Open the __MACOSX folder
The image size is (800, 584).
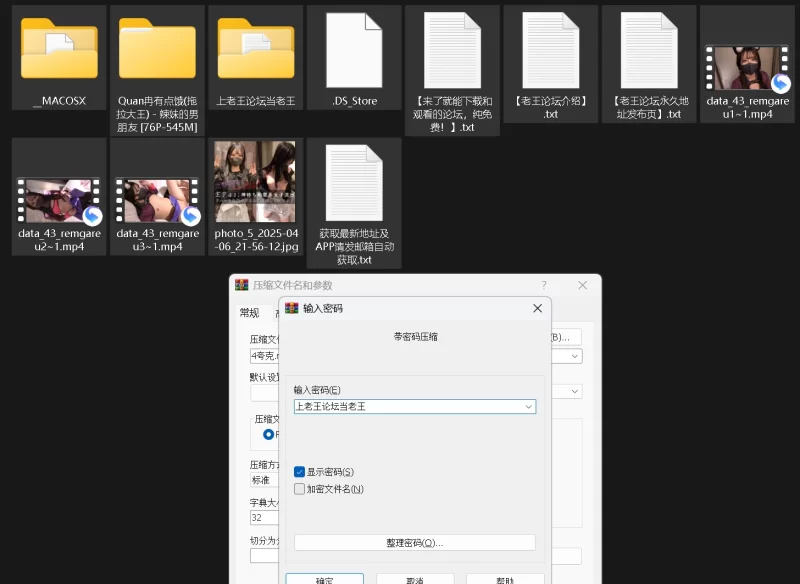(59, 50)
